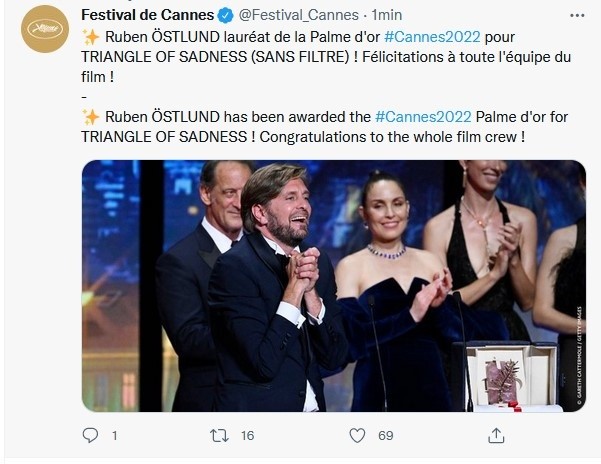Click the like count '69'

[x=386, y=436]
